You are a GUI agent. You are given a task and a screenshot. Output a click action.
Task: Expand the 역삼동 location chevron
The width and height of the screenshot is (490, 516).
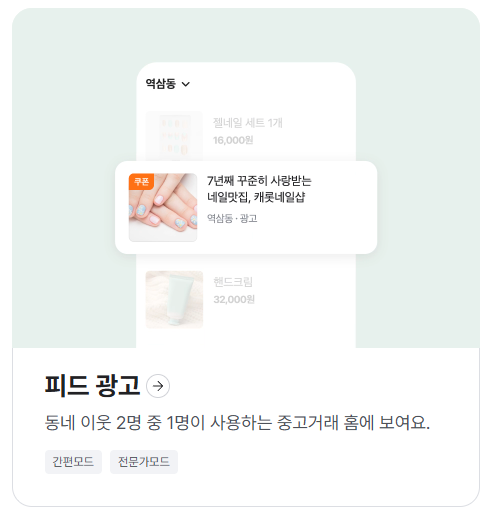186,84
